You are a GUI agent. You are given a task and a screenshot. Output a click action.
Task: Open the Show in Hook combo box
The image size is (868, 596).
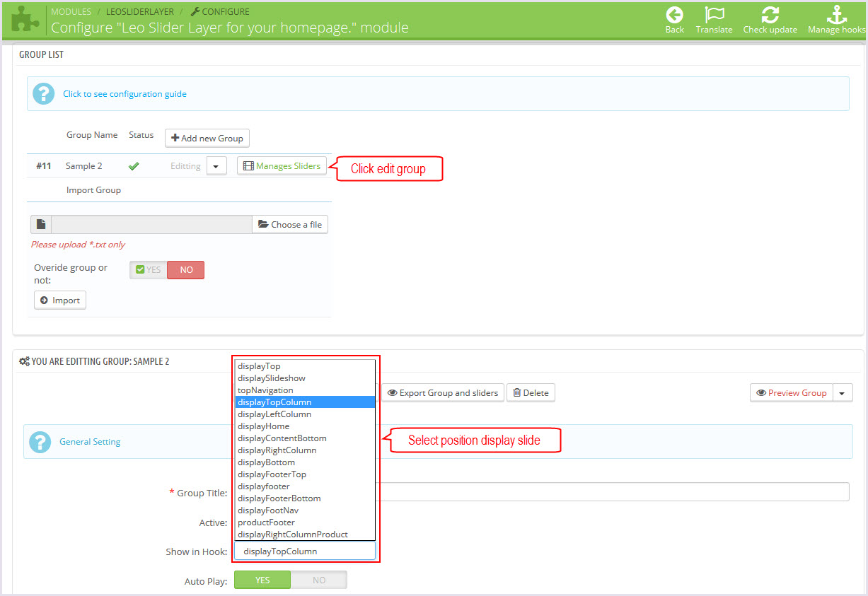point(305,551)
